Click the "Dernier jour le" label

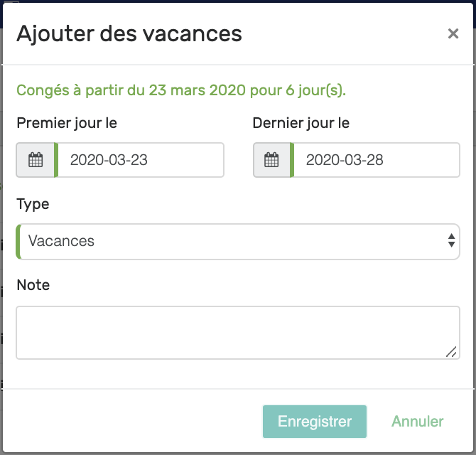pyautogui.click(x=301, y=123)
